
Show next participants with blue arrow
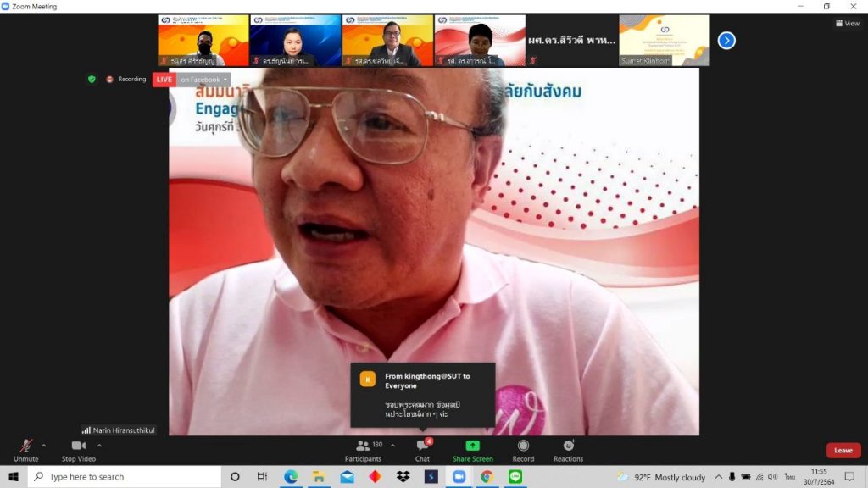(x=726, y=41)
